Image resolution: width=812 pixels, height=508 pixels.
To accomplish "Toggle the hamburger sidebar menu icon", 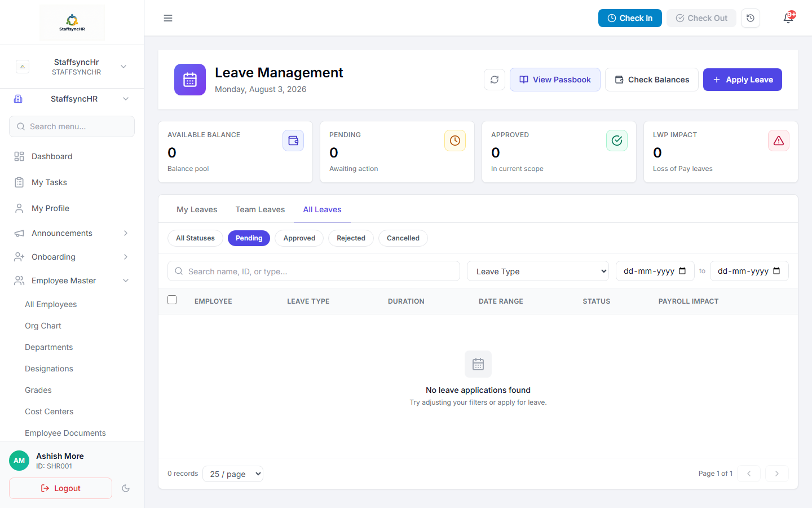I will point(168,18).
